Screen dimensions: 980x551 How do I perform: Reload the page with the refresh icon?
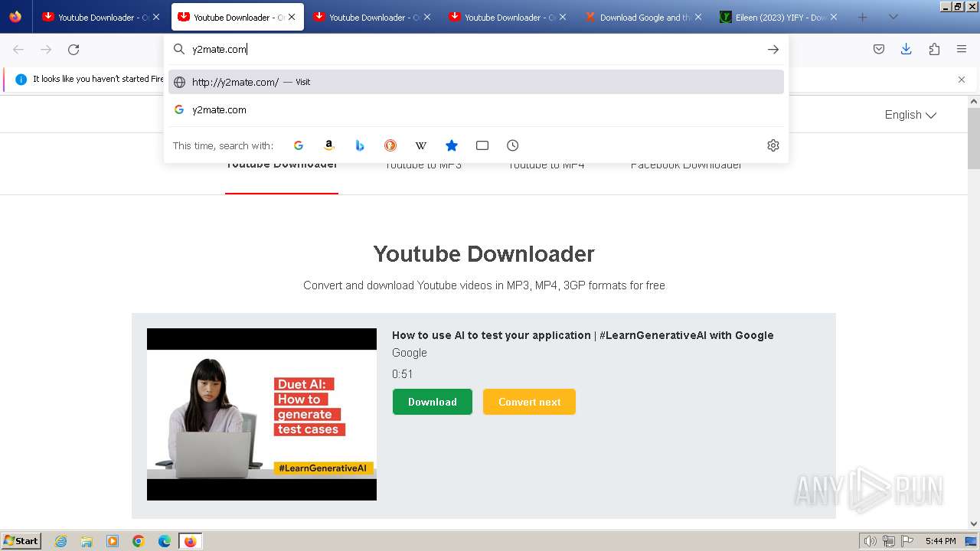tap(73, 50)
